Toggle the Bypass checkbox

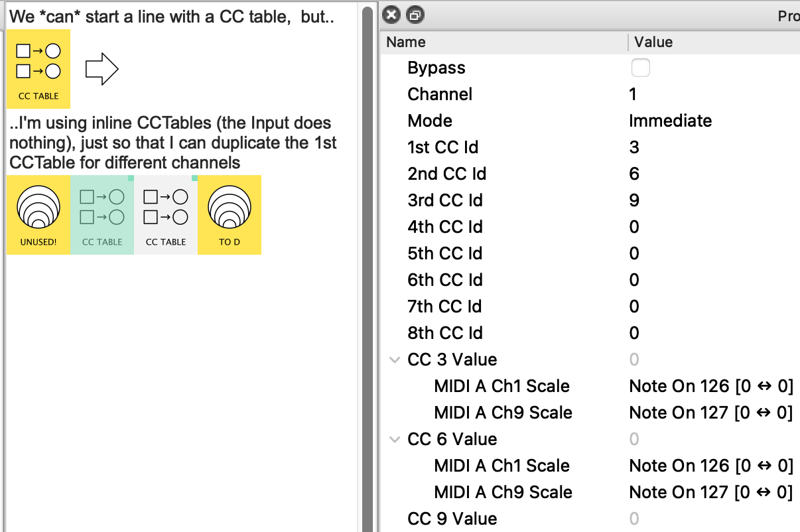640,68
